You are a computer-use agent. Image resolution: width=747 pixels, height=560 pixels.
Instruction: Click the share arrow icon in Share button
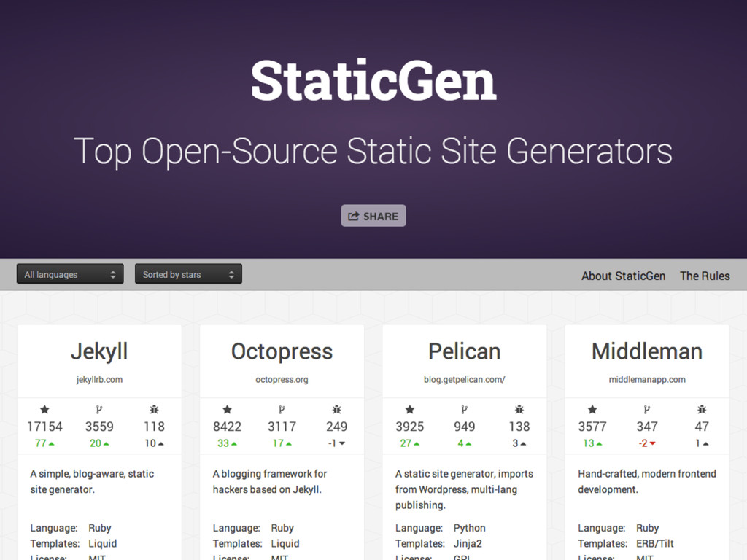tap(354, 216)
